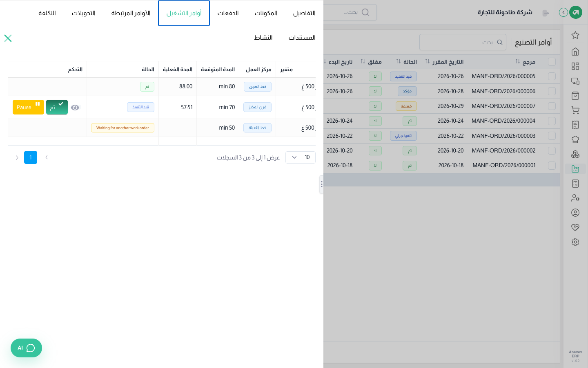The width and height of the screenshot is (588, 368).
Task: Open shopping cart icon in sidebar
Action: 575,110
